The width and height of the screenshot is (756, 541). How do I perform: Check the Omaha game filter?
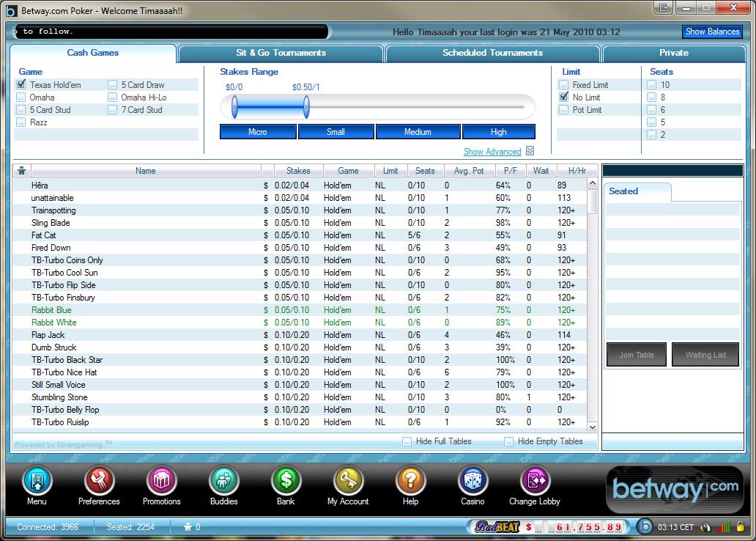coord(21,97)
